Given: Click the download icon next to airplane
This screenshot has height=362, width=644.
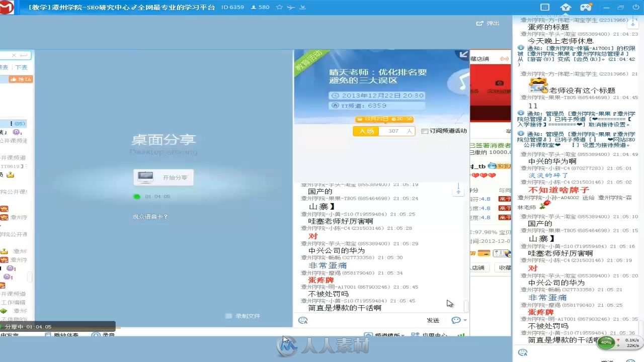Looking at the screenshot, I should click(x=302, y=8).
